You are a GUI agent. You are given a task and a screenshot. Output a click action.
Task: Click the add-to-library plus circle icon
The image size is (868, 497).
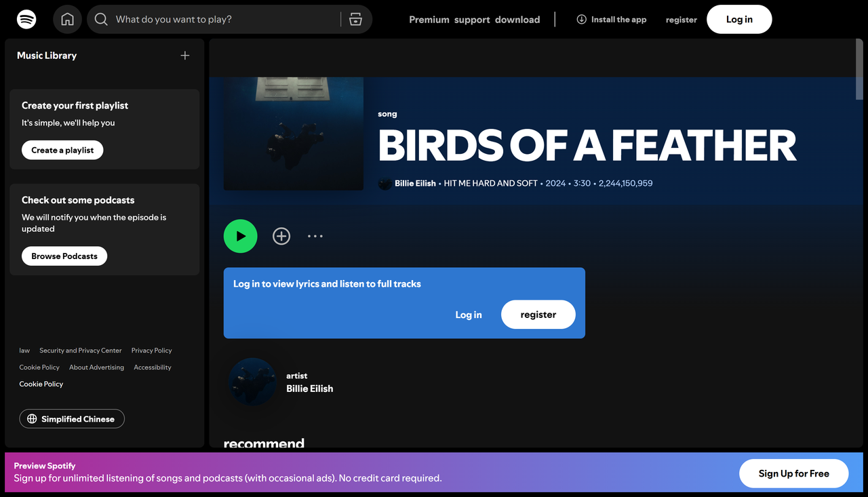281,235
